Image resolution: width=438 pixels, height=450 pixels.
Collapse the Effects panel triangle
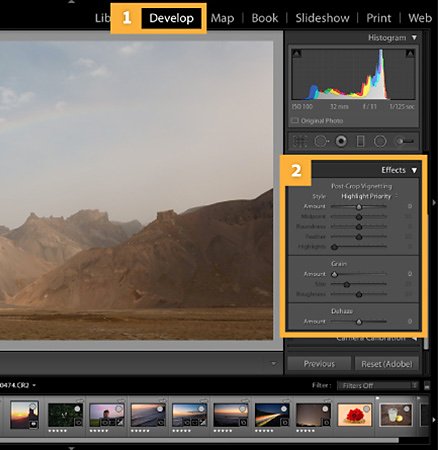414,170
